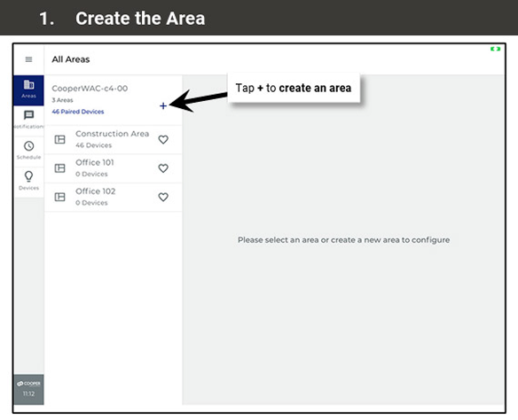Image resolution: width=518 pixels, height=420 pixels.
Task: Click the Construction Area floorplan icon
Action: [59, 140]
